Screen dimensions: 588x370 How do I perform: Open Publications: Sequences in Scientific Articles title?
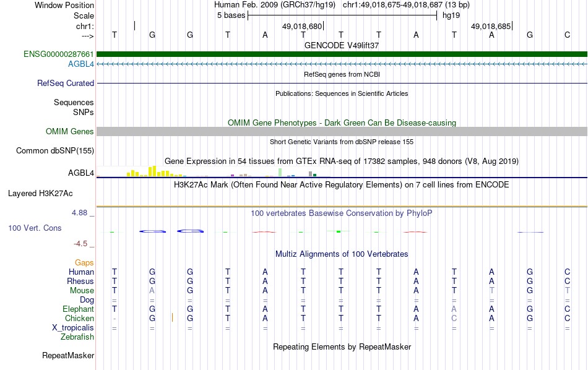click(342, 93)
